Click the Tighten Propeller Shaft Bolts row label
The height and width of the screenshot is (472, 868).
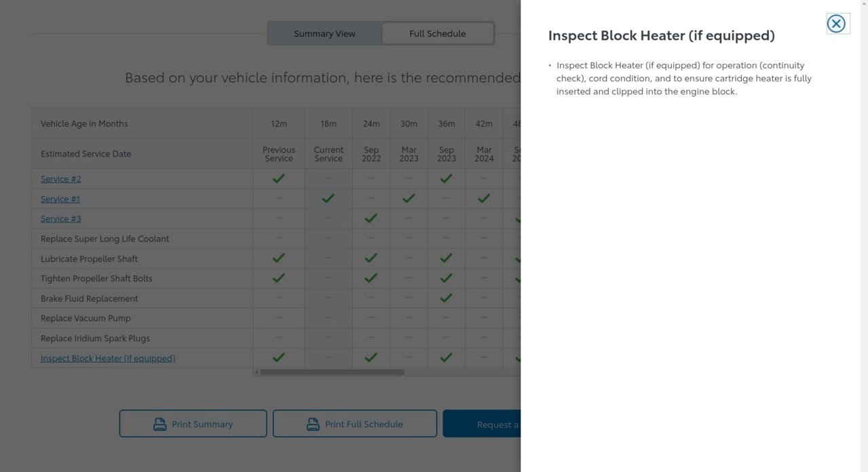(x=96, y=278)
